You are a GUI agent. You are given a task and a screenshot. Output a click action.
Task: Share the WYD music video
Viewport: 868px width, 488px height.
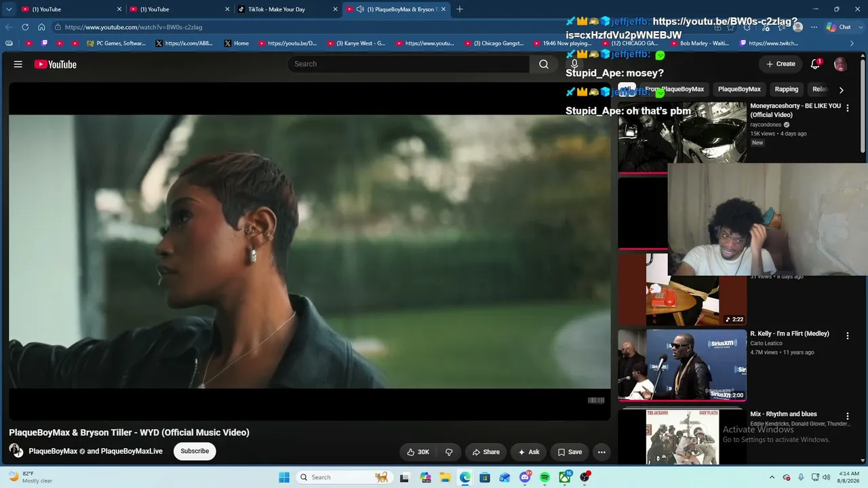click(x=486, y=452)
